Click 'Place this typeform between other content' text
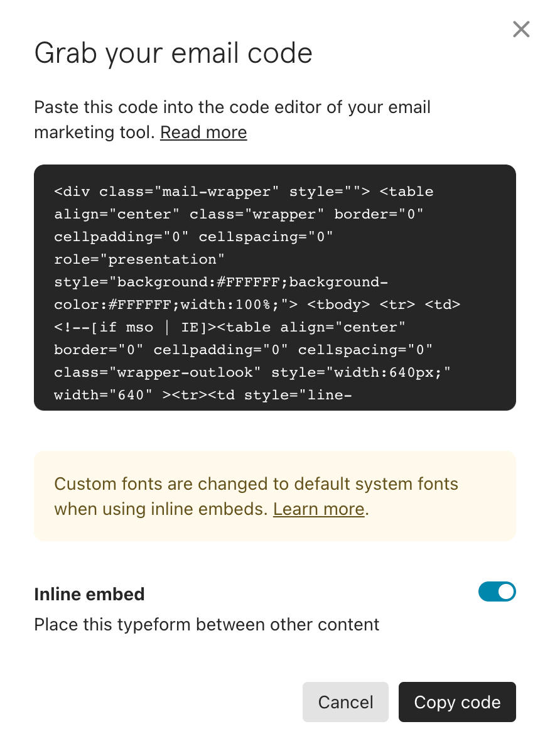Screen dimensions: 550x756 point(207,625)
